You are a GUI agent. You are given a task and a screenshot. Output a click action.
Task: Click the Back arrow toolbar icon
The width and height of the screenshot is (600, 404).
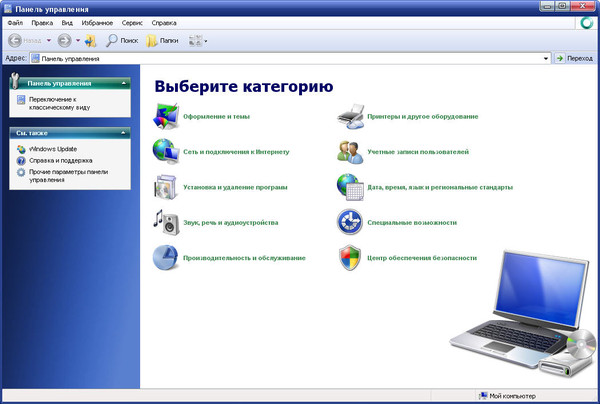[15, 40]
